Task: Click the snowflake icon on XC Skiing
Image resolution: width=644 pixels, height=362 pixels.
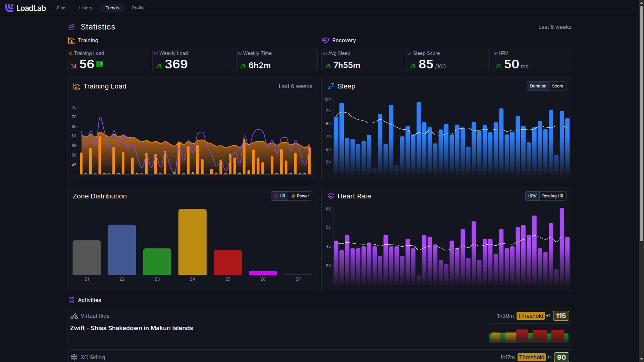Action: tap(74, 357)
